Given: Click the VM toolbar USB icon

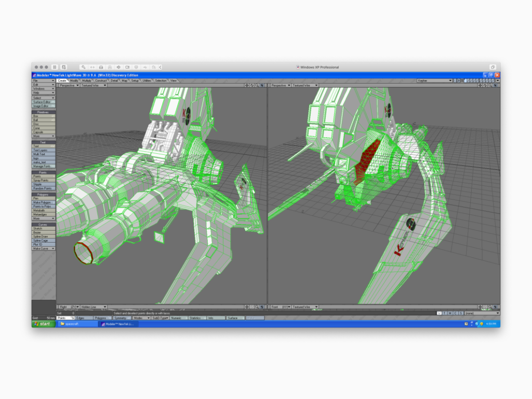Looking at the screenshot, I should [145, 67].
